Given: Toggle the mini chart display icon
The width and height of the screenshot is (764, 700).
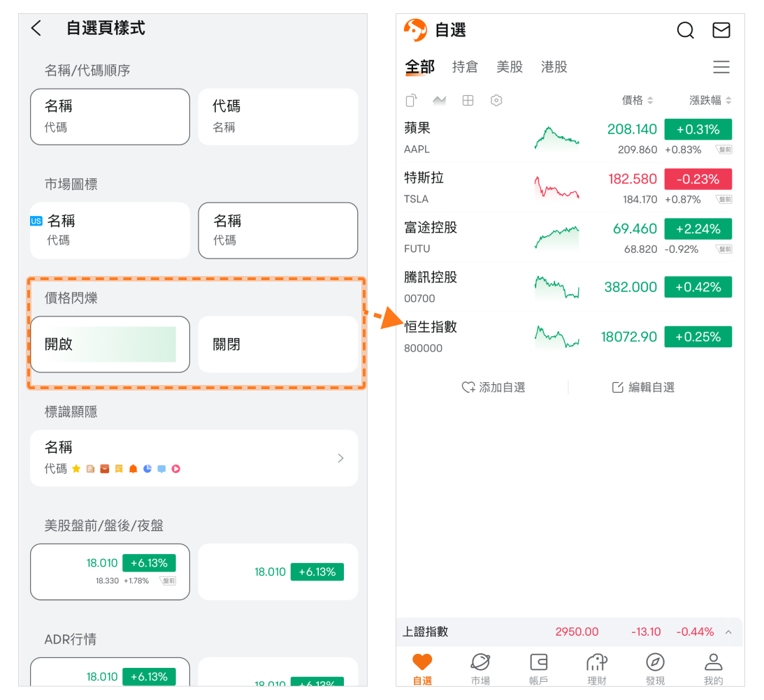Looking at the screenshot, I should click(439, 101).
